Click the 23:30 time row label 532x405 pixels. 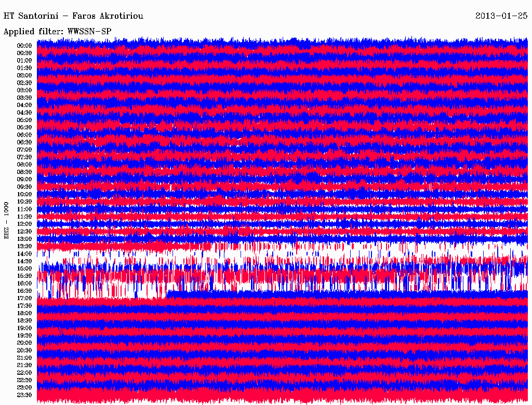point(24,395)
